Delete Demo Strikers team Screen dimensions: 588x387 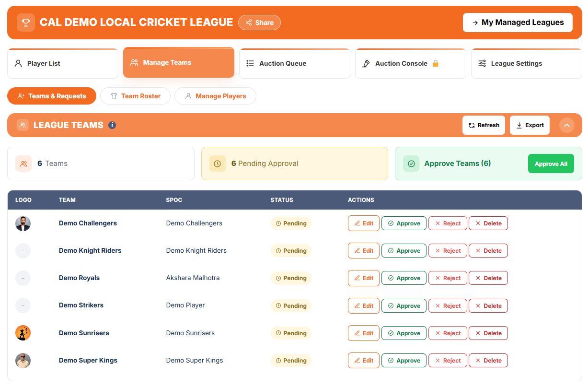[488, 306]
